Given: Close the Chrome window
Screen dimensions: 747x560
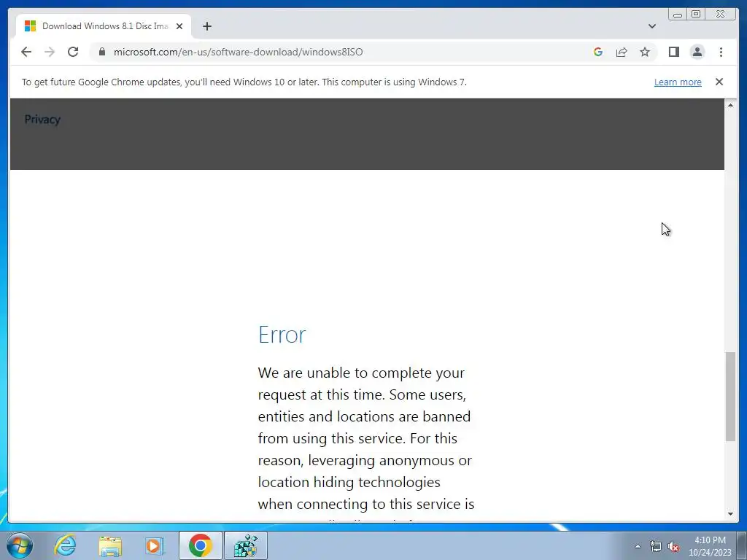Looking at the screenshot, I should coord(720,15).
